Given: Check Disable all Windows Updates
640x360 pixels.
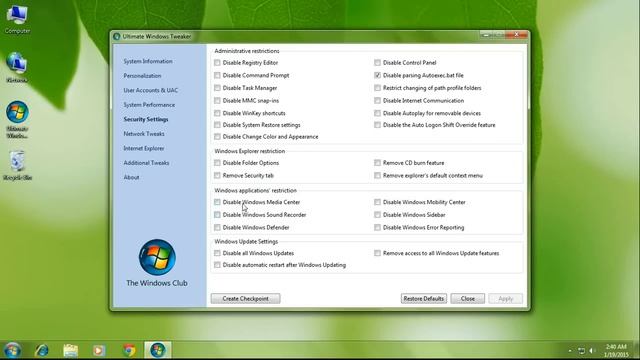Looking at the screenshot, I should point(217,253).
